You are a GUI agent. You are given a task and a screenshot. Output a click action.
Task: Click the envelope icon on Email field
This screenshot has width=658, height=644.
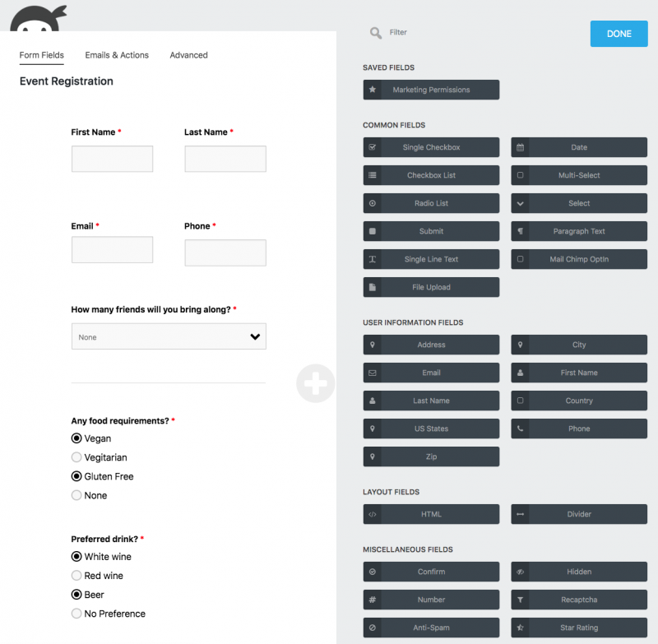tap(373, 373)
